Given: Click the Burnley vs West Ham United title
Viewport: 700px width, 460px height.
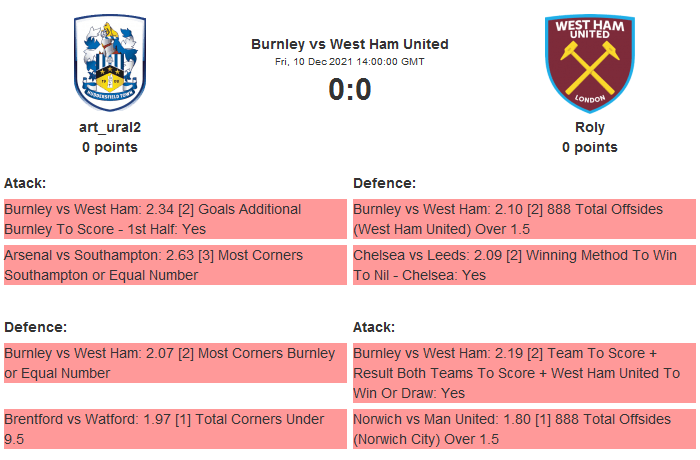Looking at the screenshot, I should pos(350,44).
